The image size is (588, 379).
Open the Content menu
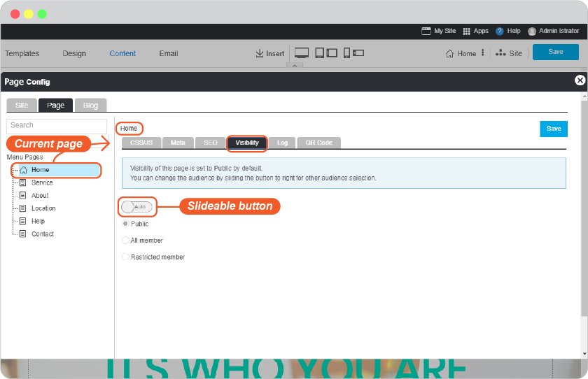click(122, 54)
